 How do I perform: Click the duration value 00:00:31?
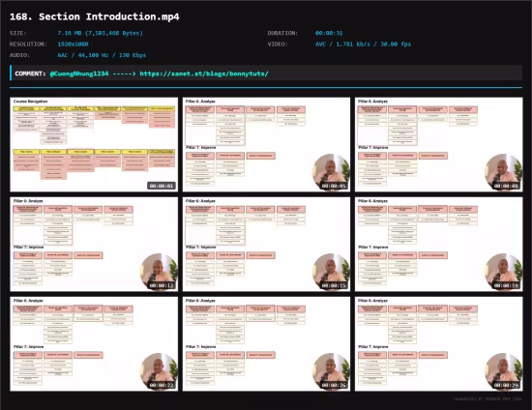[329, 33]
